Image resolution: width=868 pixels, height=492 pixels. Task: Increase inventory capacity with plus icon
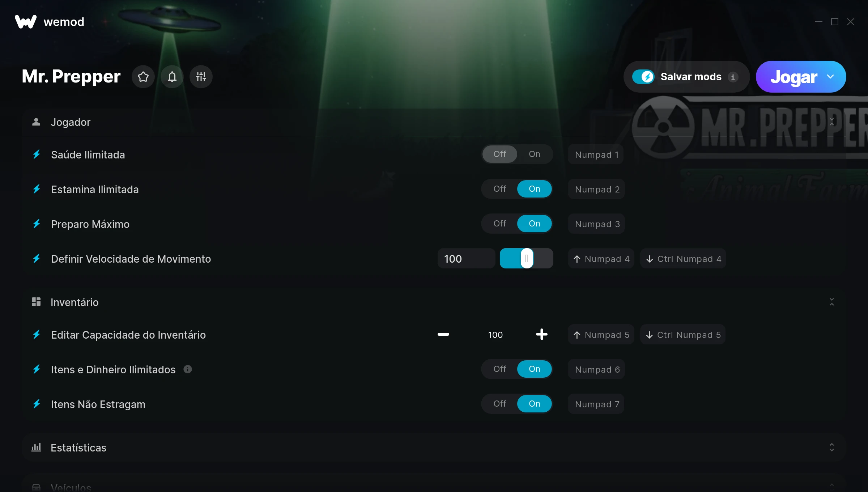click(x=541, y=334)
